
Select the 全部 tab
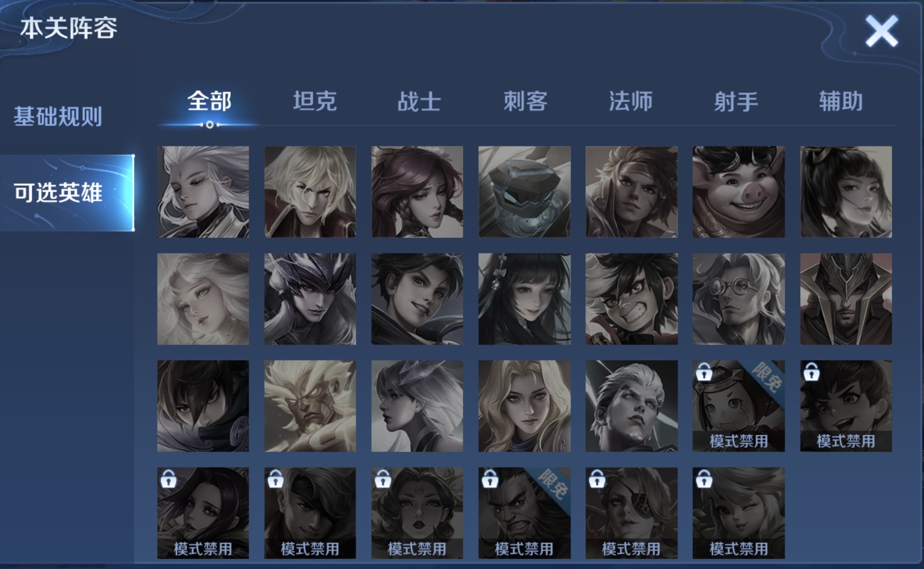click(209, 101)
